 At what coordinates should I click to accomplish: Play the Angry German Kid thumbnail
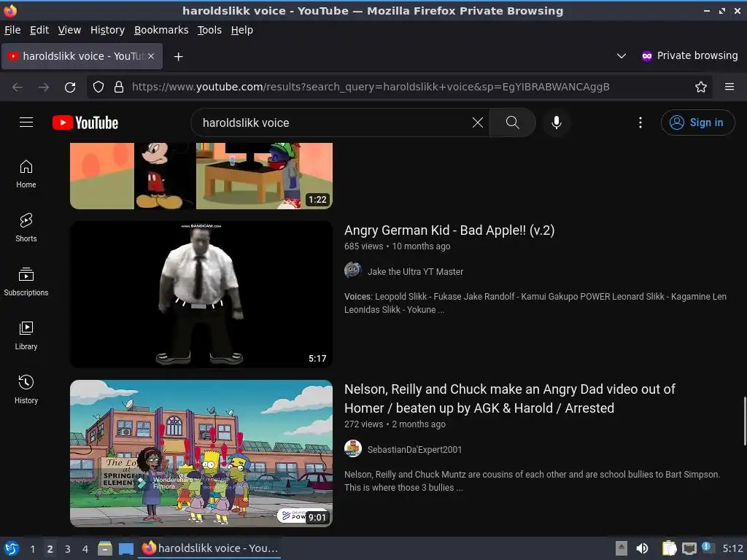(201, 294)
